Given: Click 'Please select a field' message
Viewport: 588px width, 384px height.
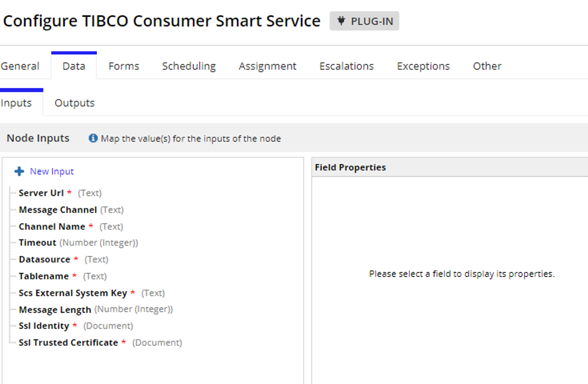Looking at the screenshot, I should [x=462, y=274].
